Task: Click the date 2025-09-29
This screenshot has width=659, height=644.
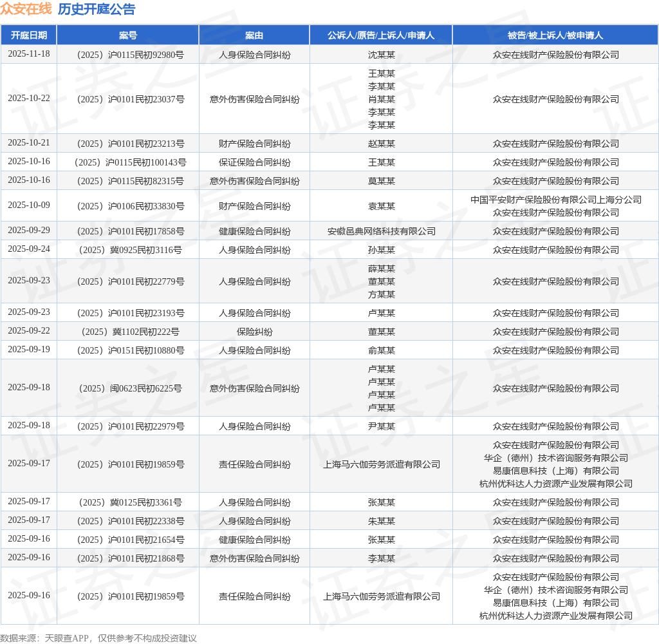Action: click(x=28, y=230)
